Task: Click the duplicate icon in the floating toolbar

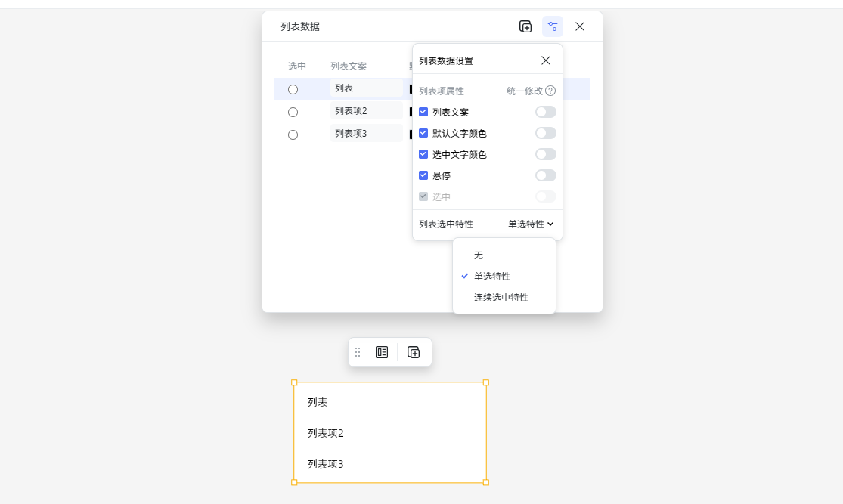Action: (413, 352)
